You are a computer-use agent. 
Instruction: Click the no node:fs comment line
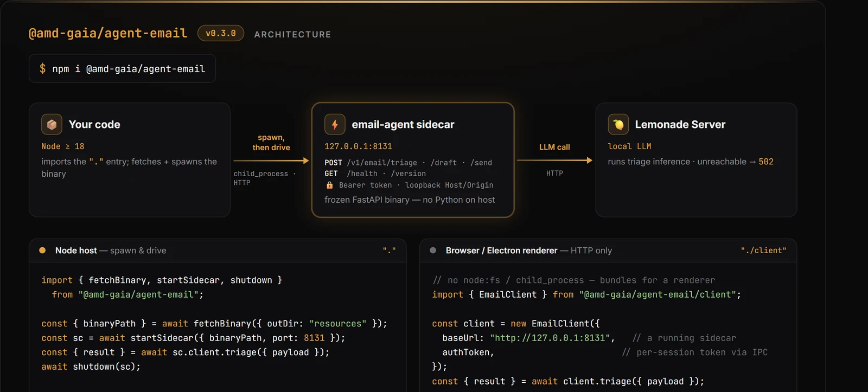[573, 280]
